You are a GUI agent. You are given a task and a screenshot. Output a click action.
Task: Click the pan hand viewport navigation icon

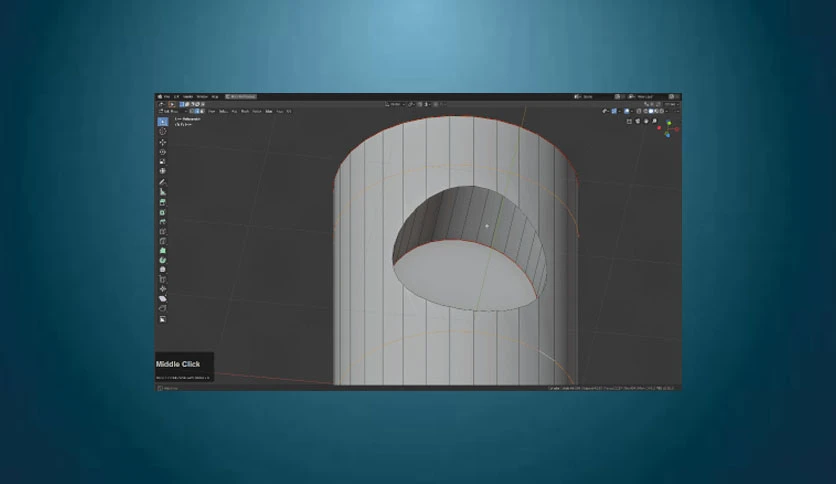tap(646, 121)
